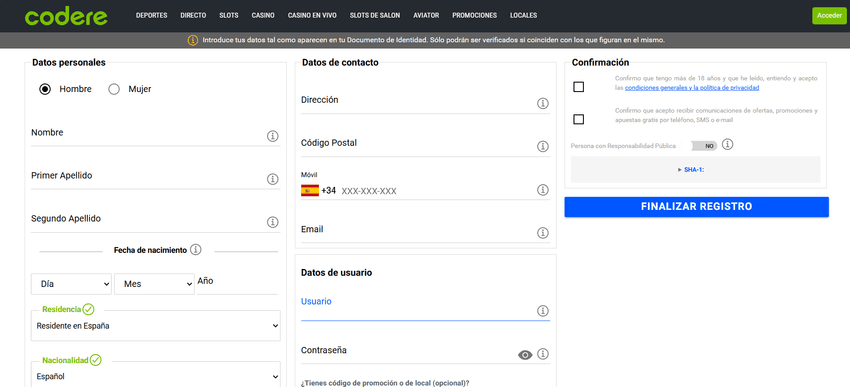Image resolution: width=850 pixels, height=387 pixels.
Task: Show password using the eye icon
Action: click(525, 355)
